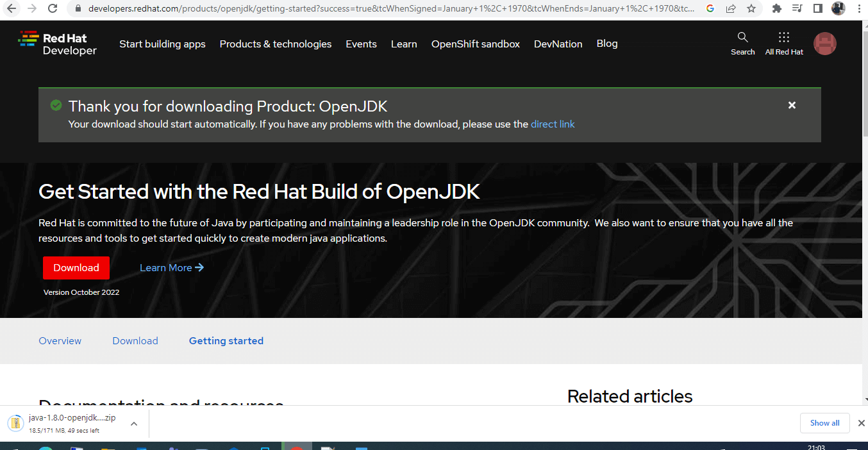Screen dimensions: 868x450
Task: Click green success checkmark icon
Action: (56, 105)
